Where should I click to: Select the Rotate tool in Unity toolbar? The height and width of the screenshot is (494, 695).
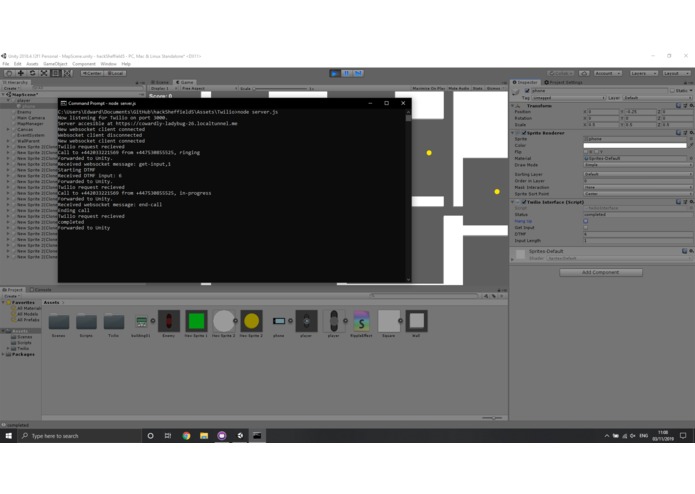click(32, 73)
